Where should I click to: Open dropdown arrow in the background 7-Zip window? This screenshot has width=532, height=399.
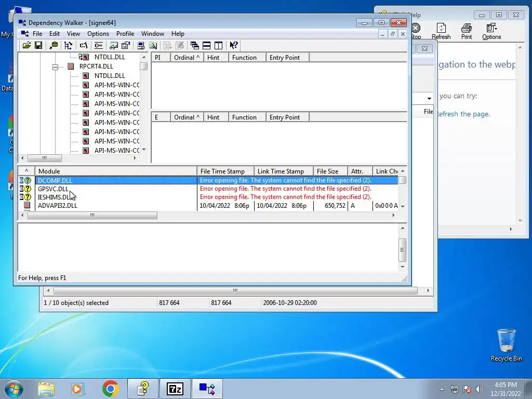point(429,98)
